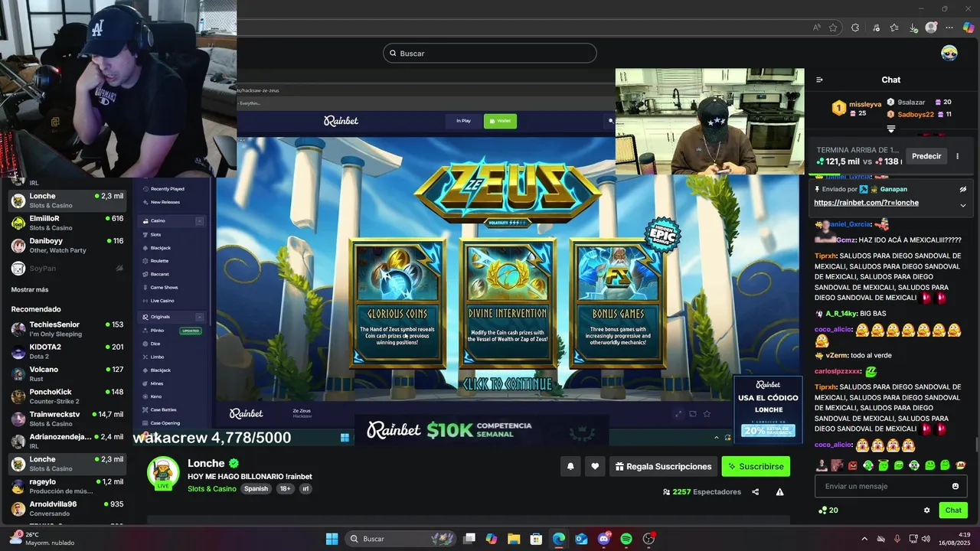Open Daniboyy channel in the sidebar
The image size is (980, 551).
click(x=67, y=245)
